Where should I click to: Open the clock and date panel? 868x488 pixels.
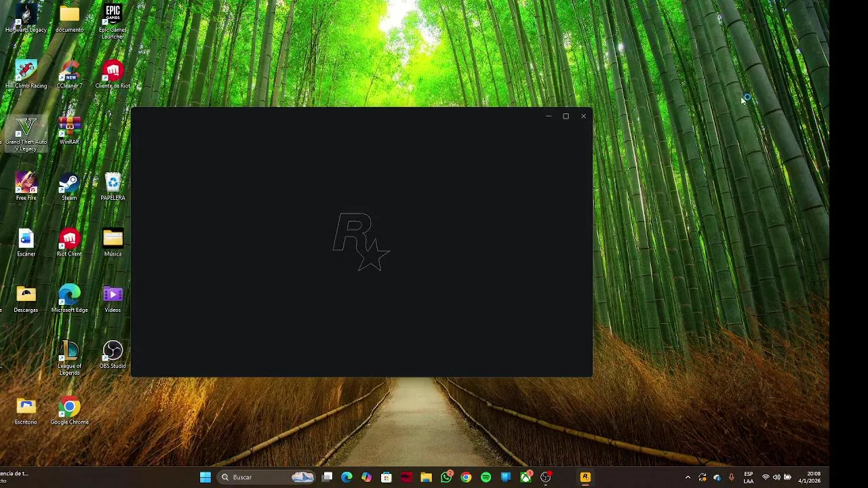coord(809,477)
